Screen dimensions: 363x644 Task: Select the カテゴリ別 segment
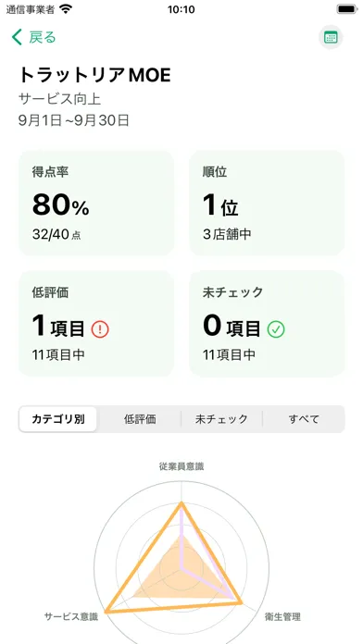(x=58, y=419)
